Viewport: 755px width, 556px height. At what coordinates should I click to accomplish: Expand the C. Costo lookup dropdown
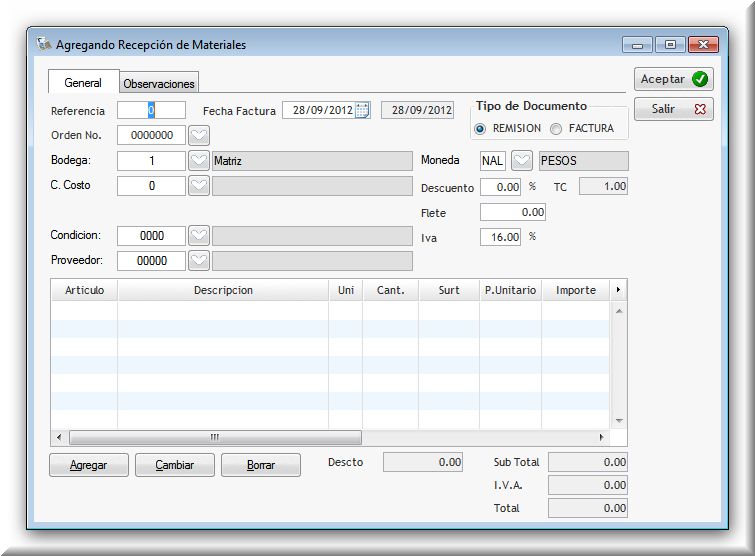point(199,186)
